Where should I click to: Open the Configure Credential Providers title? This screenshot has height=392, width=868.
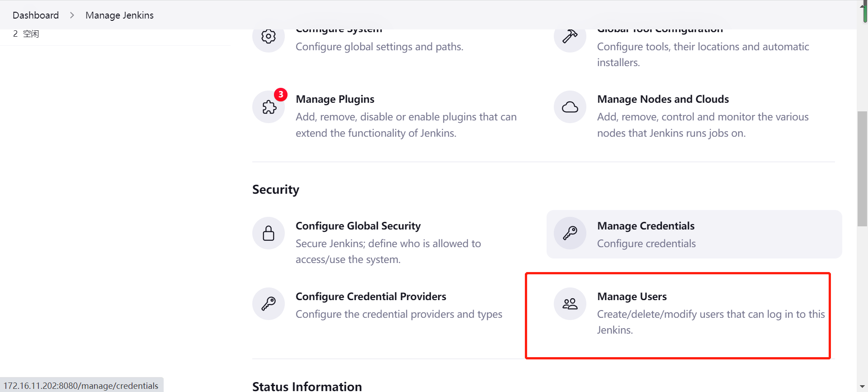pyautogui.click(x=371, y=296)
